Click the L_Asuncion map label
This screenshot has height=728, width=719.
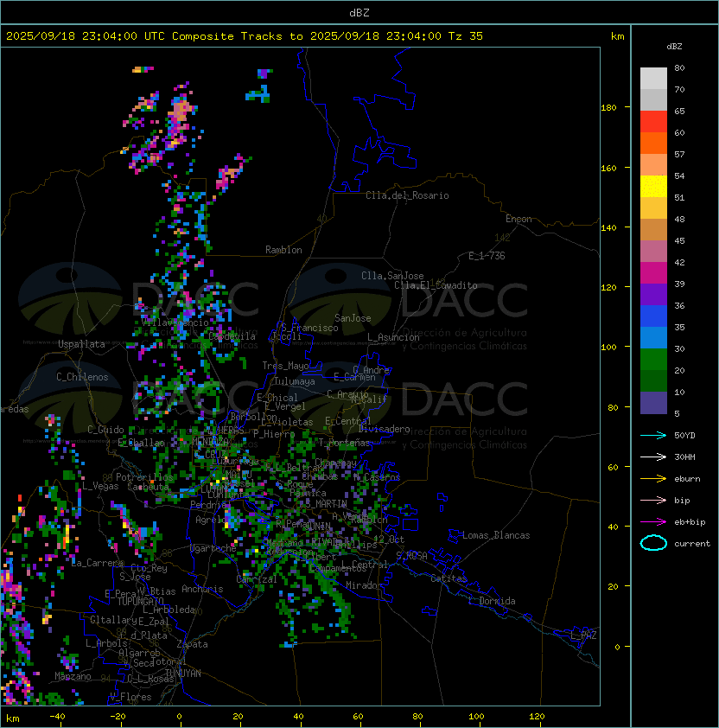tap(393, 337)
